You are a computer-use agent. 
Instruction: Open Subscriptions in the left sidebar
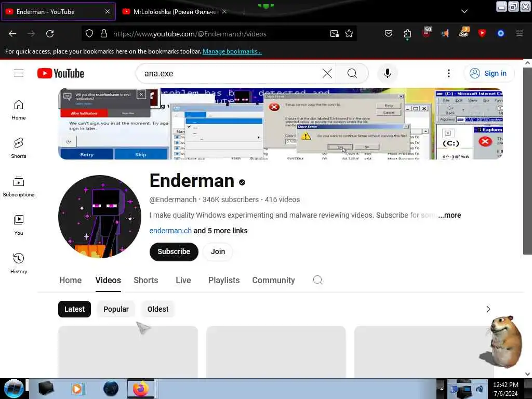click(19, 187)
